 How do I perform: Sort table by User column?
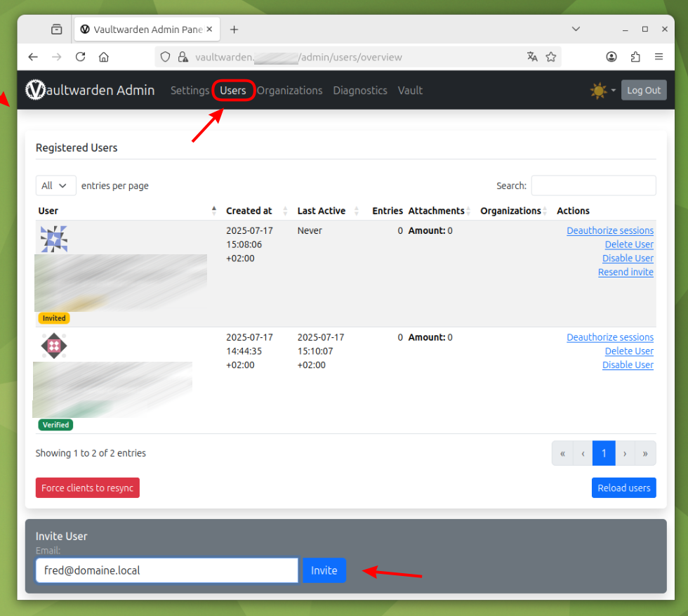127,211
